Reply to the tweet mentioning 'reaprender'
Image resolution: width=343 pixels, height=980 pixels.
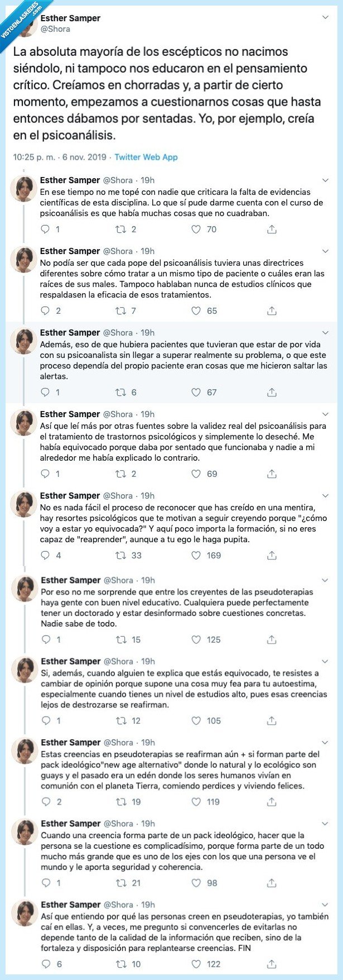(x=45, y=555)
